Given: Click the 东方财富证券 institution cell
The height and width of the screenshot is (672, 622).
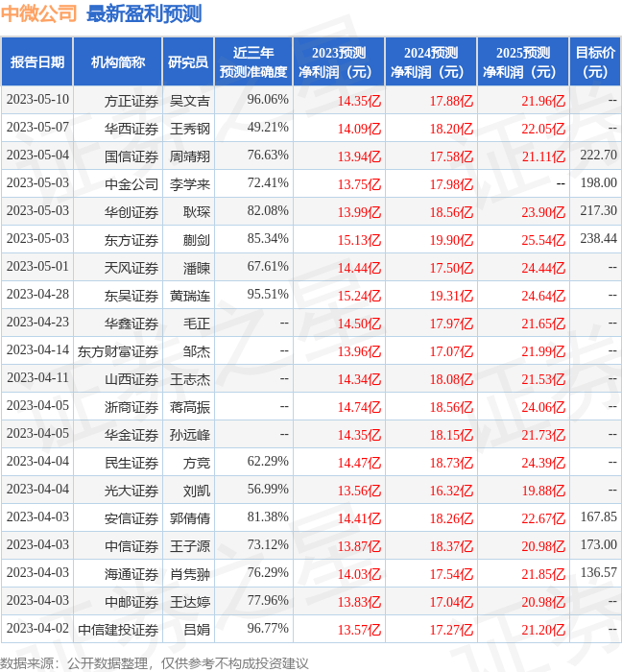Looking at the screenshot, I should (x=118, y=352).
